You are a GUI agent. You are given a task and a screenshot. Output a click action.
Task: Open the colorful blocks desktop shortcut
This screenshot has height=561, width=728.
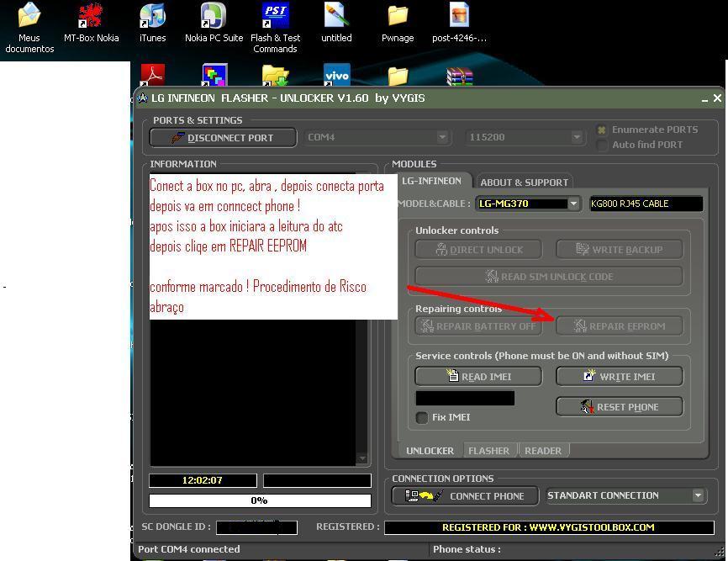[214, 75]
